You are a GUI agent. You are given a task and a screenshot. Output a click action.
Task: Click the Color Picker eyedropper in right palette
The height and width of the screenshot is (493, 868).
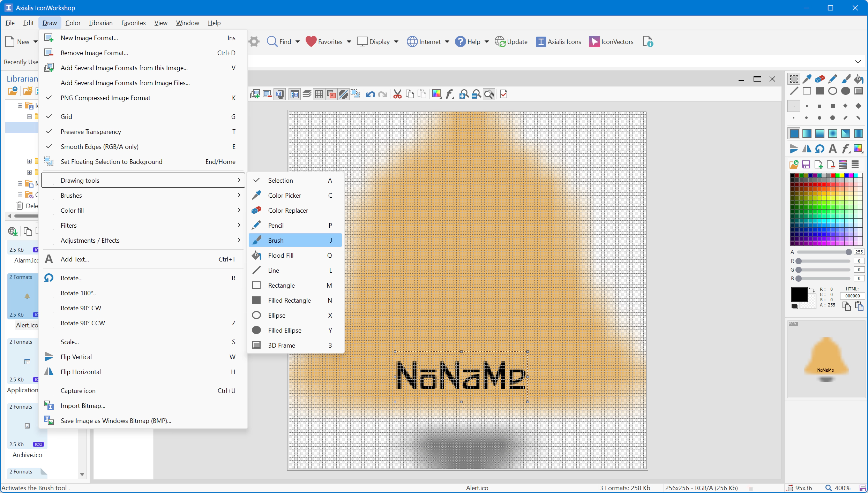pos(807,79)
